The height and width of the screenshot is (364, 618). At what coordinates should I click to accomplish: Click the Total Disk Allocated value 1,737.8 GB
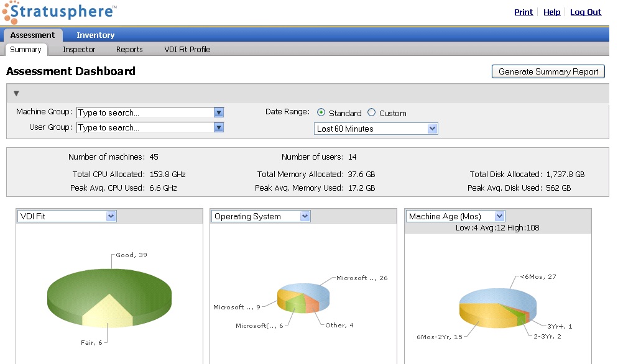tap(566, 175)
